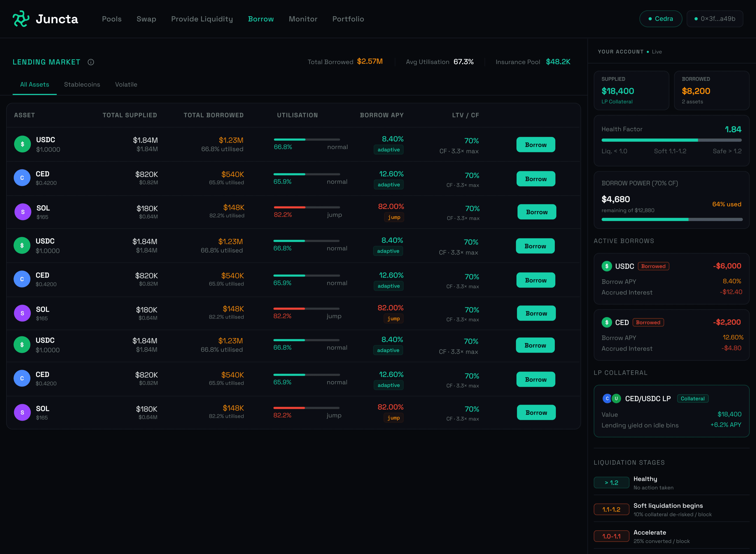The image size is (756, 554).
Task: Click the Insurance Pool $48.2K value
Action: pos(558,62)
